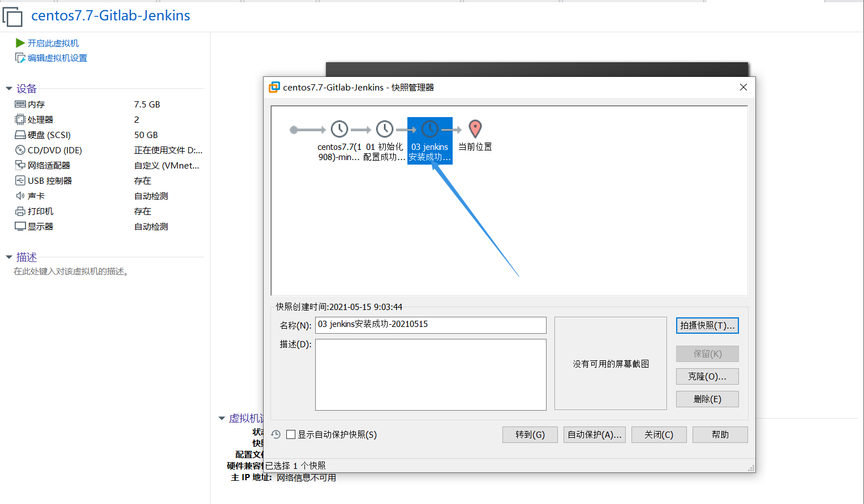
Task: Click hard disk value 50 GB
Action: [146, 135]
